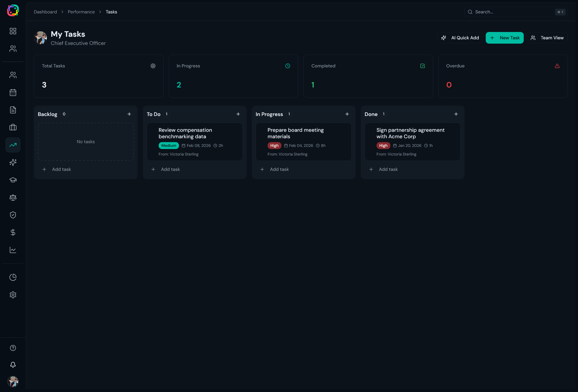Open Prepare board meeting materials task card
578x392 pixels.
tap(303, 141)
